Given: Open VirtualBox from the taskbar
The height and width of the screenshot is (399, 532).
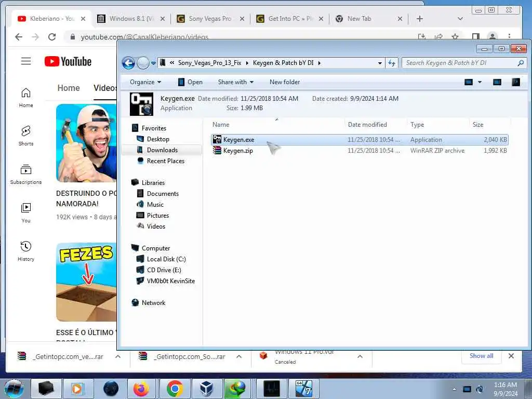Looking at the screenshot, I should click(206, 389).
